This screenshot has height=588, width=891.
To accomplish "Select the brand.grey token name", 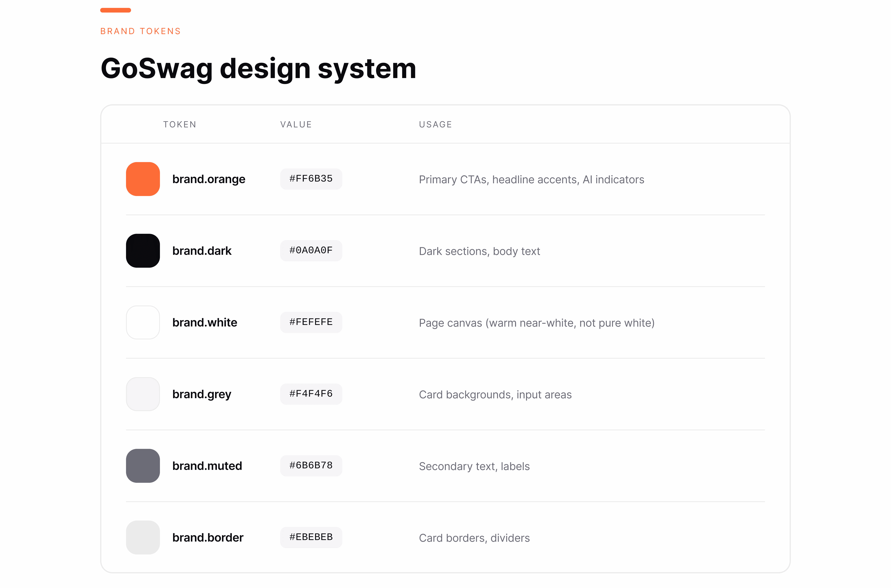I will tap(202, 395).
